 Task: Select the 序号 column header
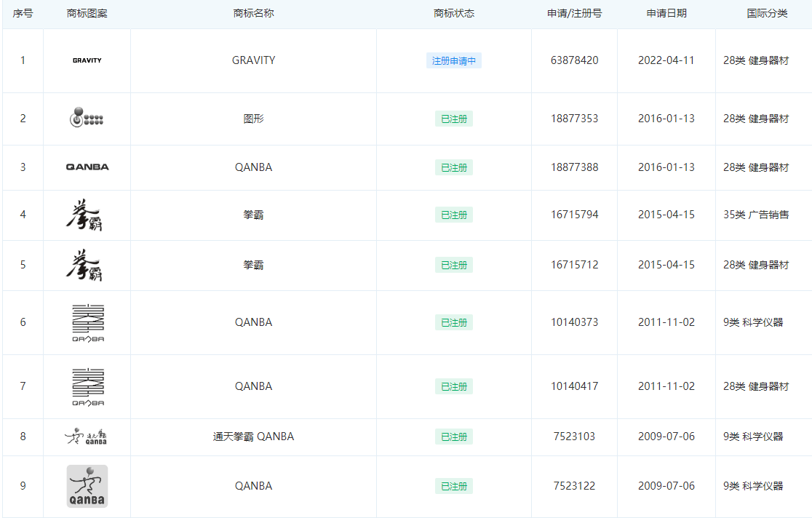23,14
